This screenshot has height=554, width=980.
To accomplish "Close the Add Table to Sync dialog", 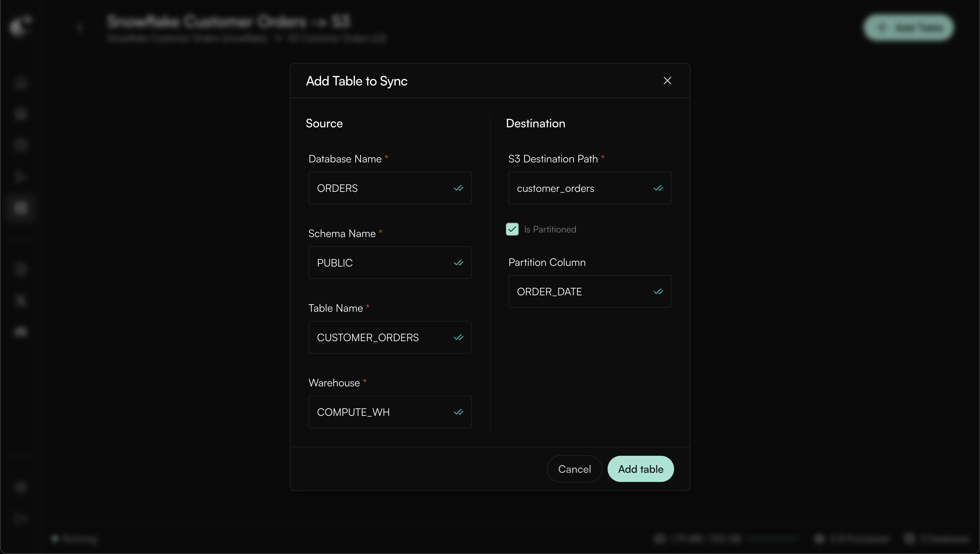I will coord(667,81).
